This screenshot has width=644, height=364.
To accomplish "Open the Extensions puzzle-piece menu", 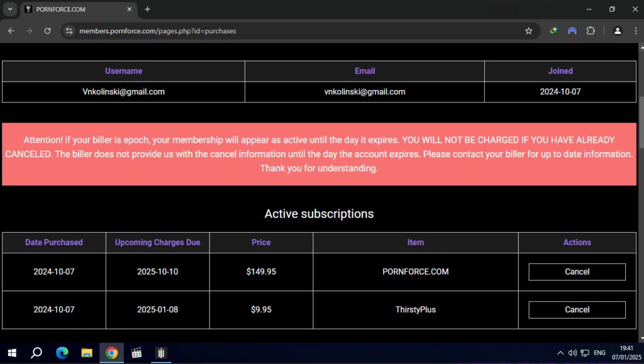I will point(590,31).
